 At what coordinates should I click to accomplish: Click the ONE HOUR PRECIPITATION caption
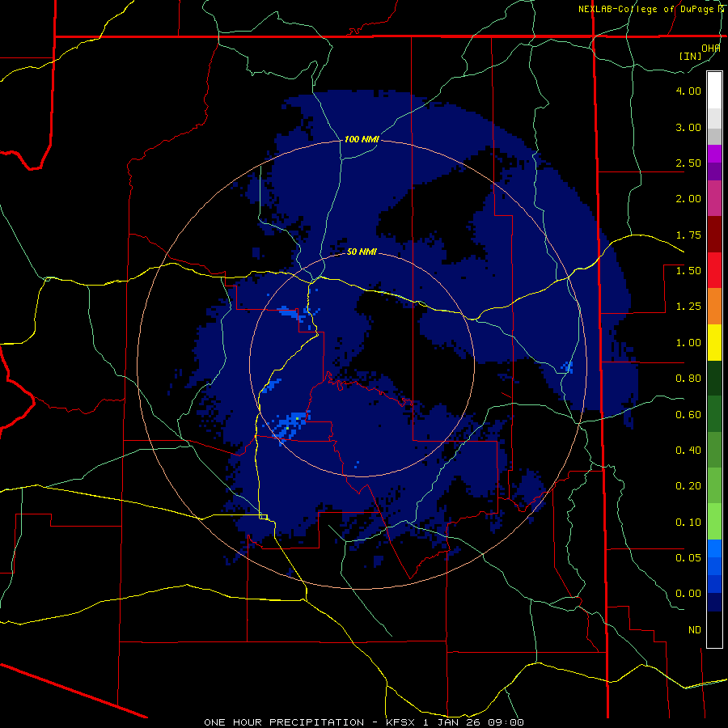(284, 722)
